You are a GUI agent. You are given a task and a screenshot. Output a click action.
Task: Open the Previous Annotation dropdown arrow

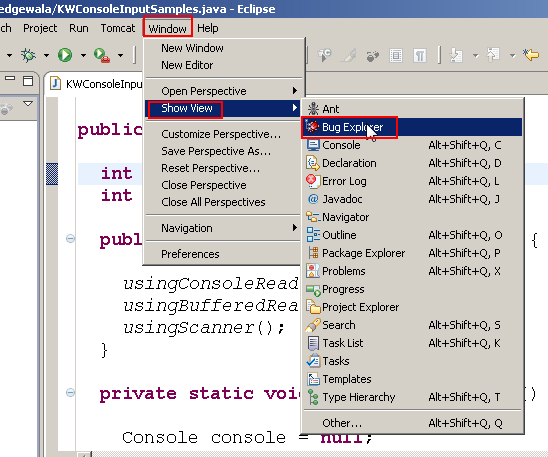512,55
